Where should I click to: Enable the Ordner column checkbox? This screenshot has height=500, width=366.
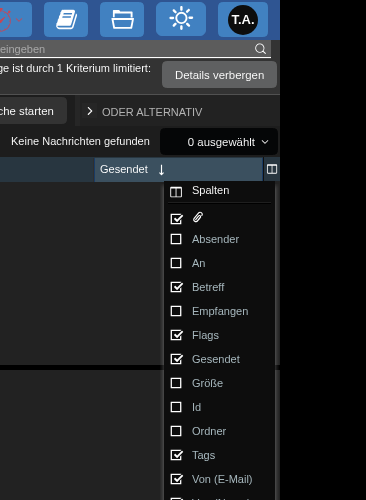(176, 431)
